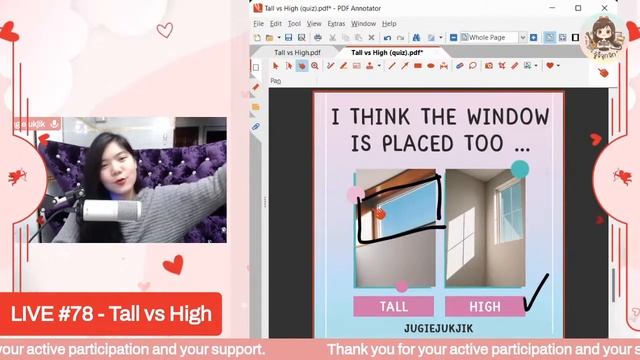Image resolution: width=640 pixels, height=360 pixels.
Task: Select the Ellipse shape tool
Action: tap(431, 66)
